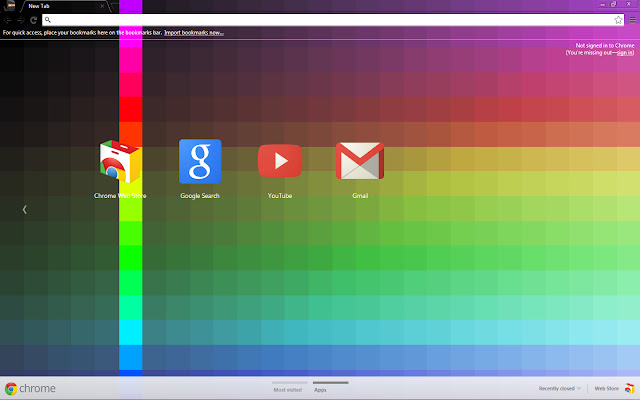Viewport: 640px width, 400px height.
Task: Click Import bookmarks now link
Action: 194,33
